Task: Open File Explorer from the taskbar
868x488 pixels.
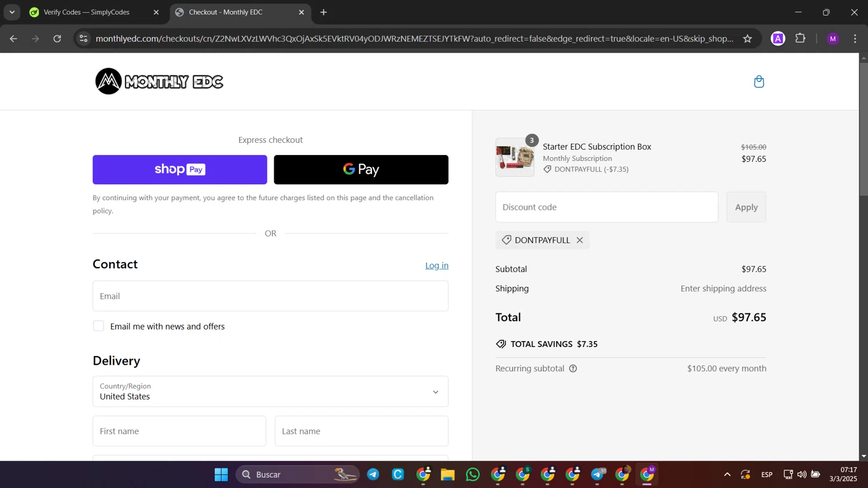Action: point(448,475)
